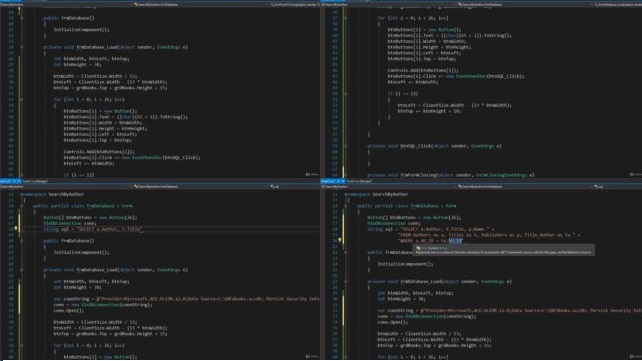The height and width of the screenshot is (361, 642).
Task: Collapse if (i == 12) block, top-right pane
Action: [x=345, y=94]
